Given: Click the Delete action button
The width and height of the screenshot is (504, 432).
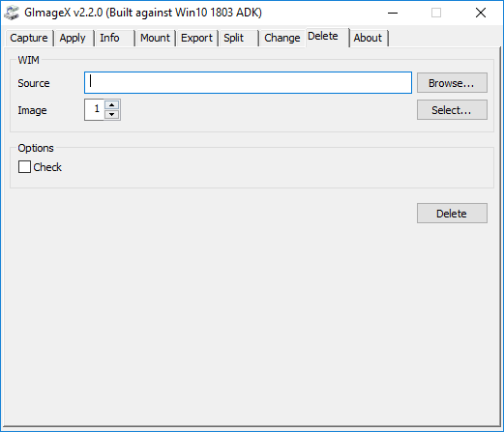Looking at the screenshot, I should [452, 214].
